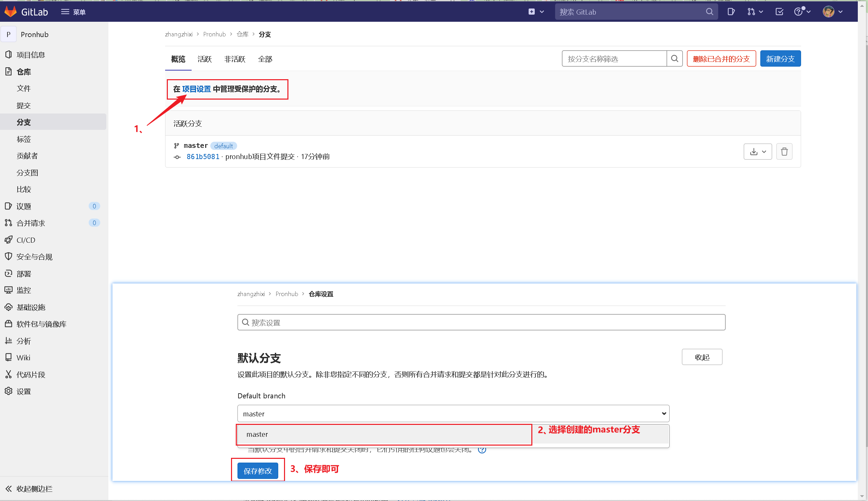Open the Wiki sidebar item
The image size is (868, 501).
click(23, 358)
